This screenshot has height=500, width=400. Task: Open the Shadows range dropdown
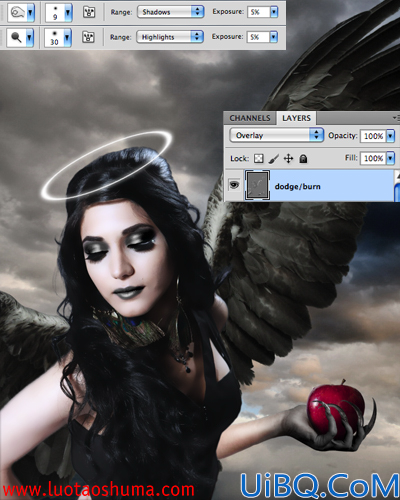tap(170, 12)
